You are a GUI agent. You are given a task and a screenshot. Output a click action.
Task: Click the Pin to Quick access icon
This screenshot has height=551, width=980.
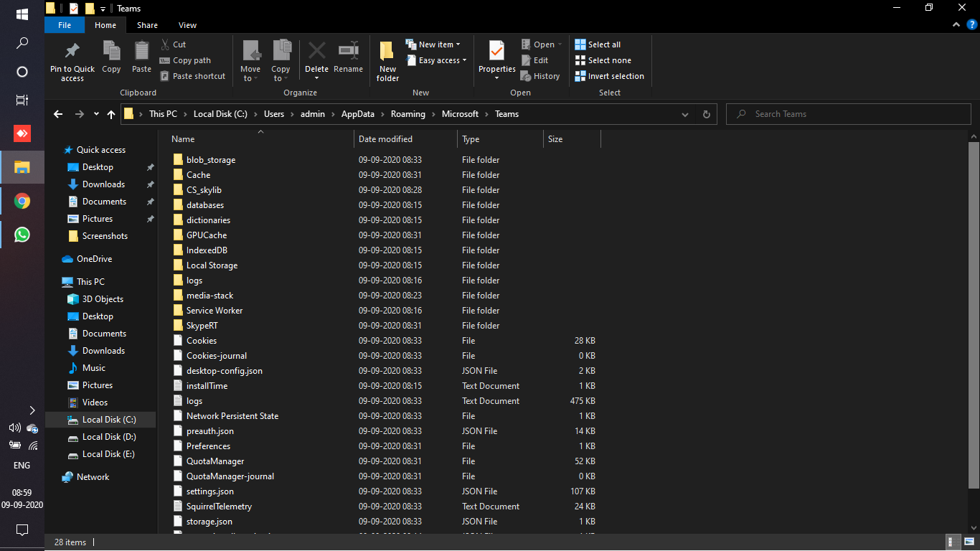(x=72, y=51)
